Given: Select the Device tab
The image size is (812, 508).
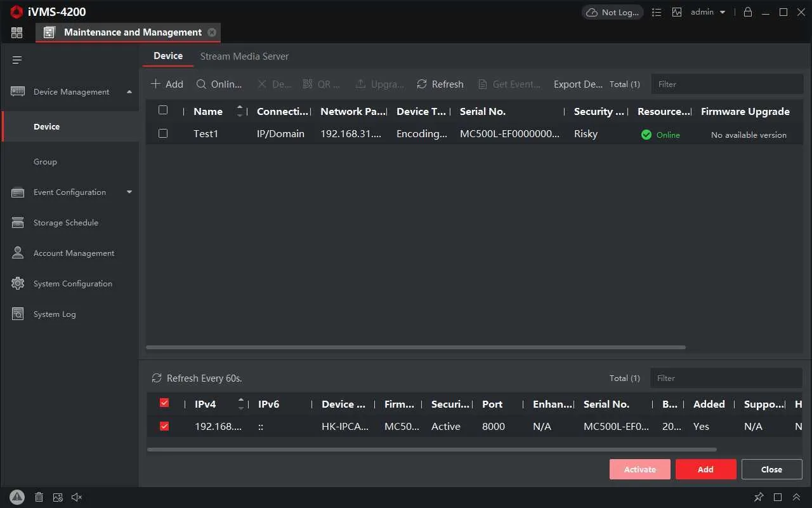Looking at the screenshot, I should (x=168, y=56).
